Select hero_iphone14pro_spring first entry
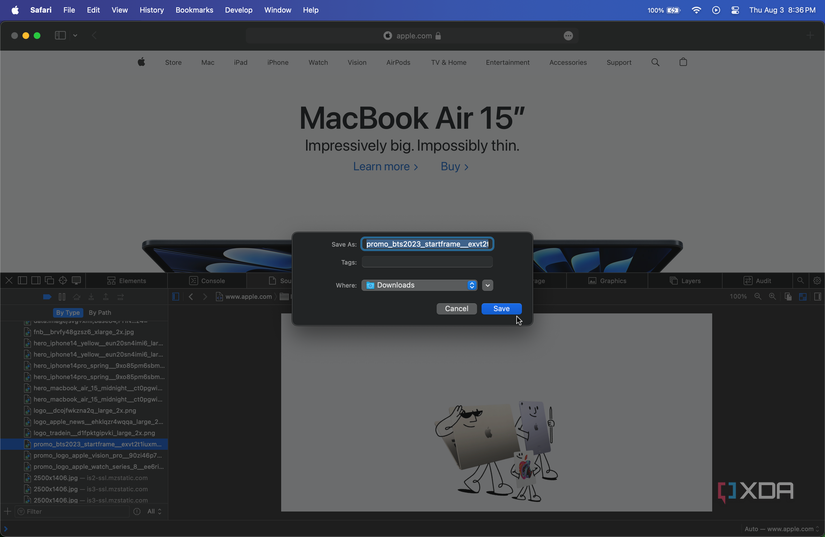The width and height of the screenshot is (825, 537). [84, 366]
